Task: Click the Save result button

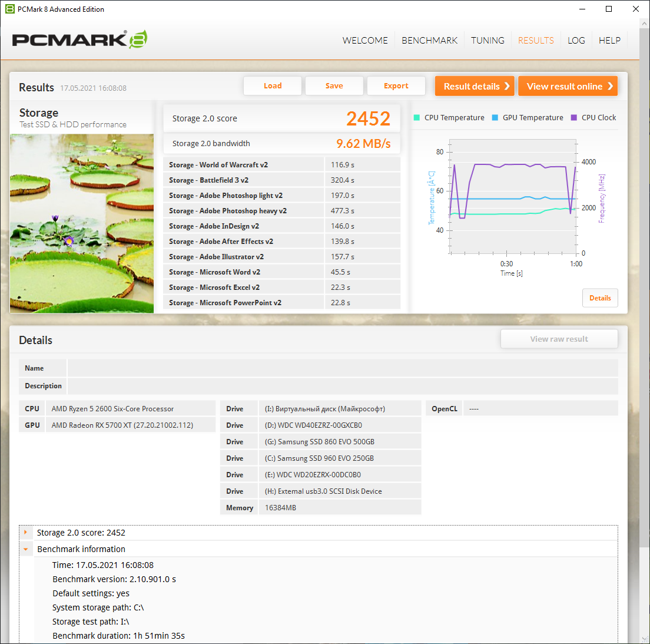Action: click(334, 86)
